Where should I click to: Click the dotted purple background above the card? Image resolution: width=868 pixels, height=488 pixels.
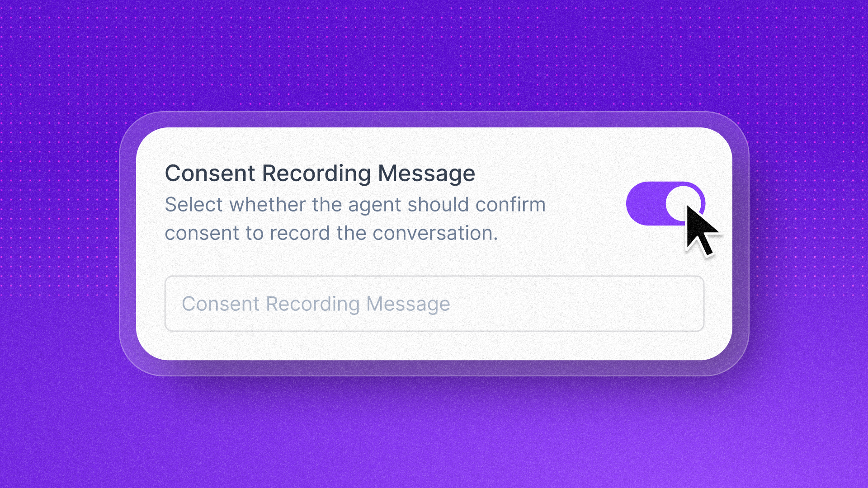[434, 54]
